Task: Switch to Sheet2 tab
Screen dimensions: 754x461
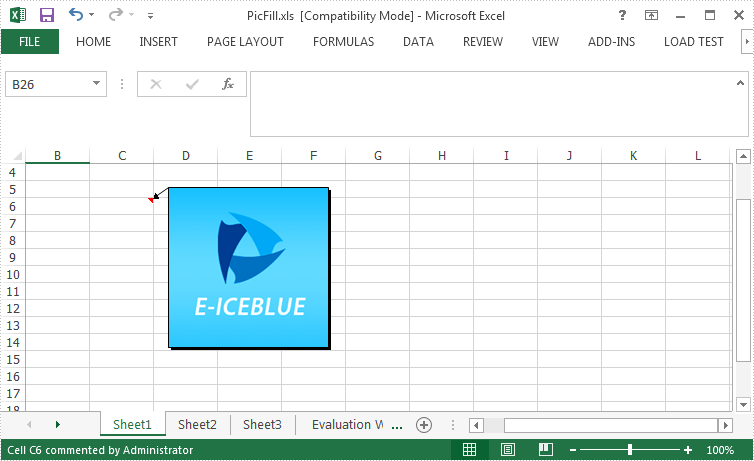Action: click(197, 424)
